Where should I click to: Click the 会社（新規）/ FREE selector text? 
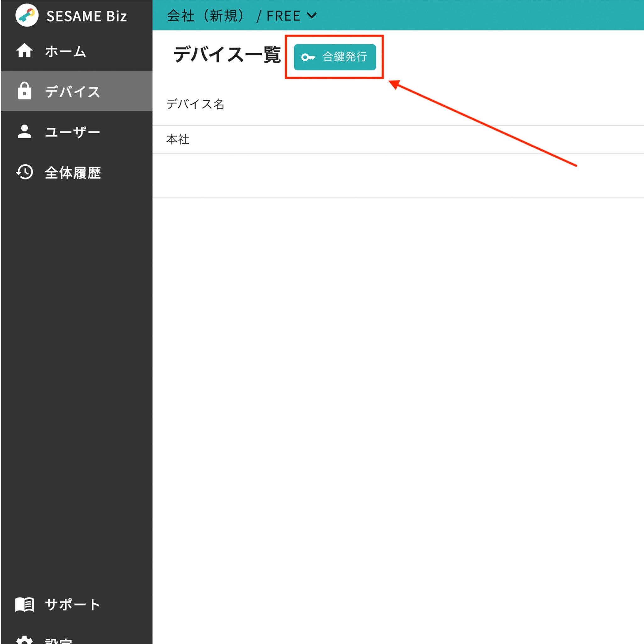point(234,16)
